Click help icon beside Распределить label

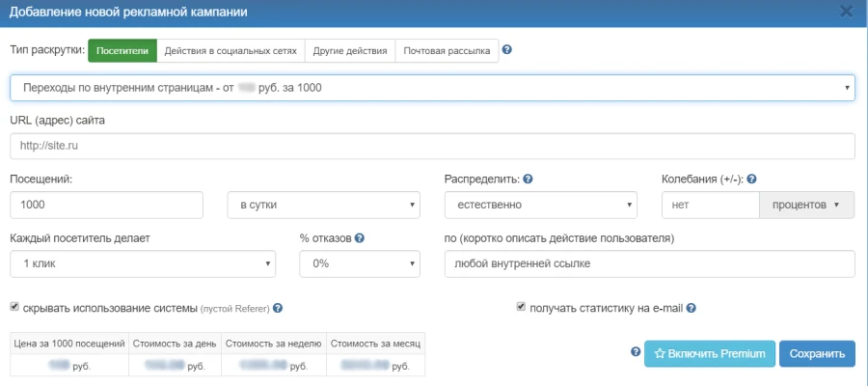(529, 179)
